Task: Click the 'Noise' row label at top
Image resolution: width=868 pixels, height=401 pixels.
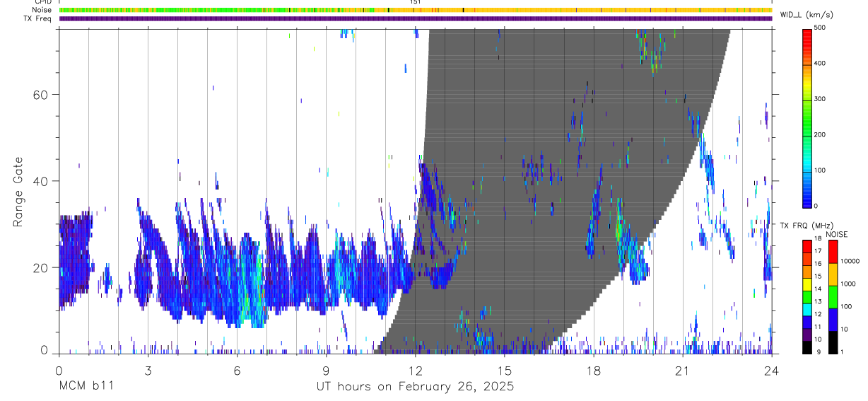Action: tap(42, 10)
